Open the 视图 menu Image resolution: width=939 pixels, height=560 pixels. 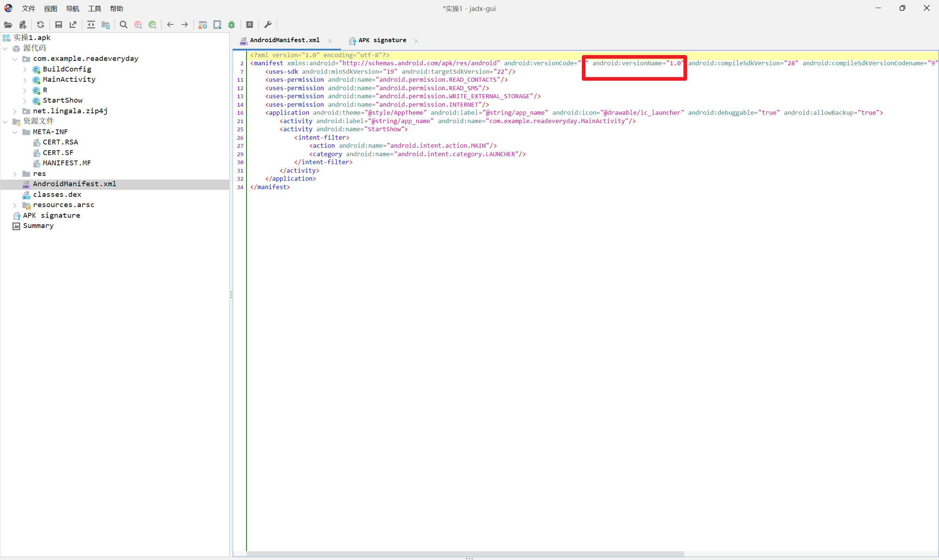[x=50, y=8]
